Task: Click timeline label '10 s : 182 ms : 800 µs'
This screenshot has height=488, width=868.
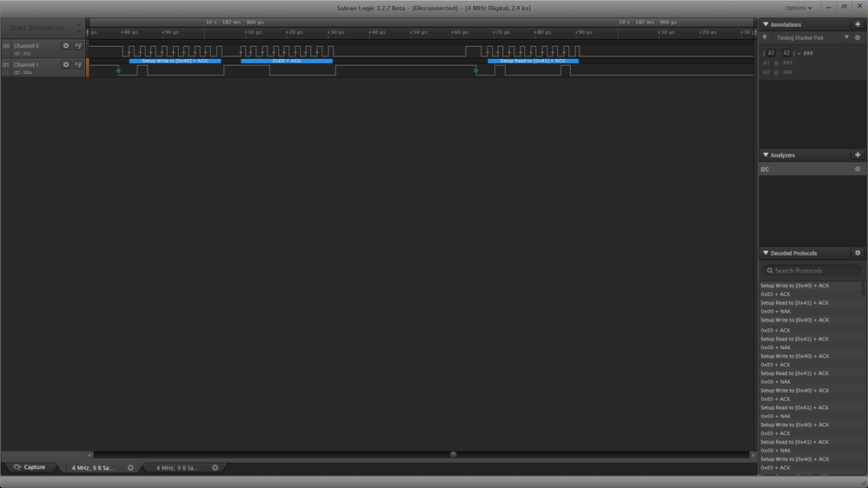Action: pyautogui.click(x=235, y=22)
